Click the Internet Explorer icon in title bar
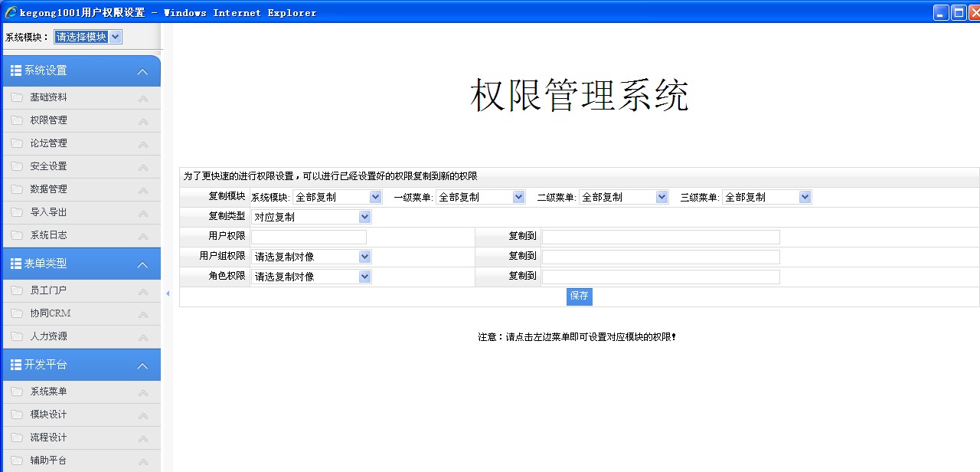 point(10,12)
